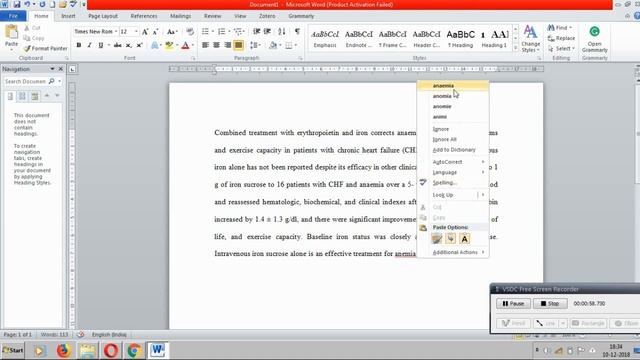Switch to the Zotero tab
The width and height of the screenshot is (640, 360).
point(267,16)
